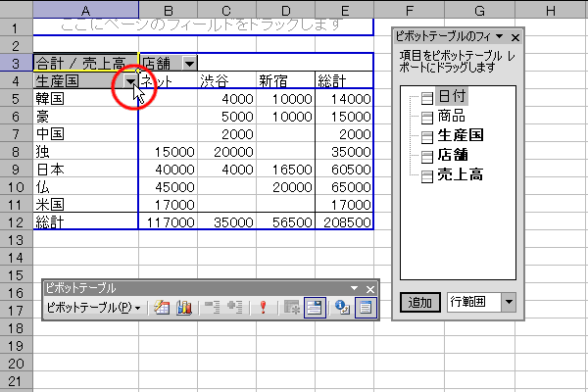Screen dimensions: 588x392
Task: Open the Chart Wizard icon
Action: click(184, 307)
